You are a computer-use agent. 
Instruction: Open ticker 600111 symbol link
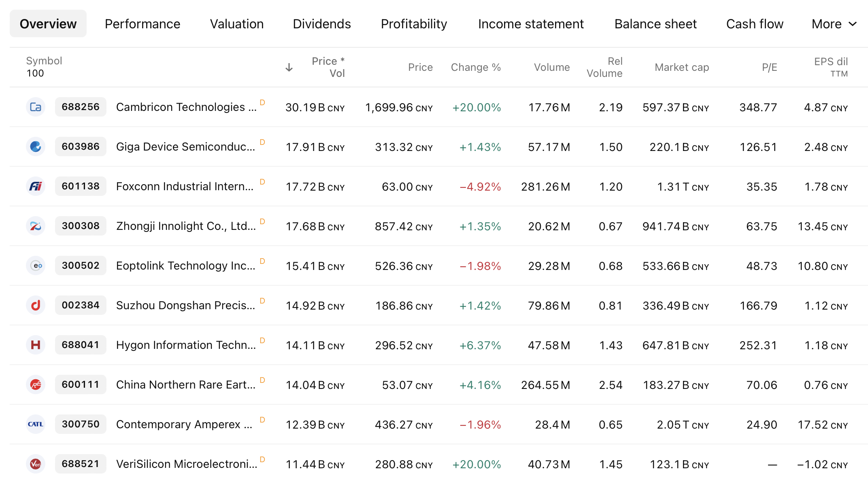[81, 384]
